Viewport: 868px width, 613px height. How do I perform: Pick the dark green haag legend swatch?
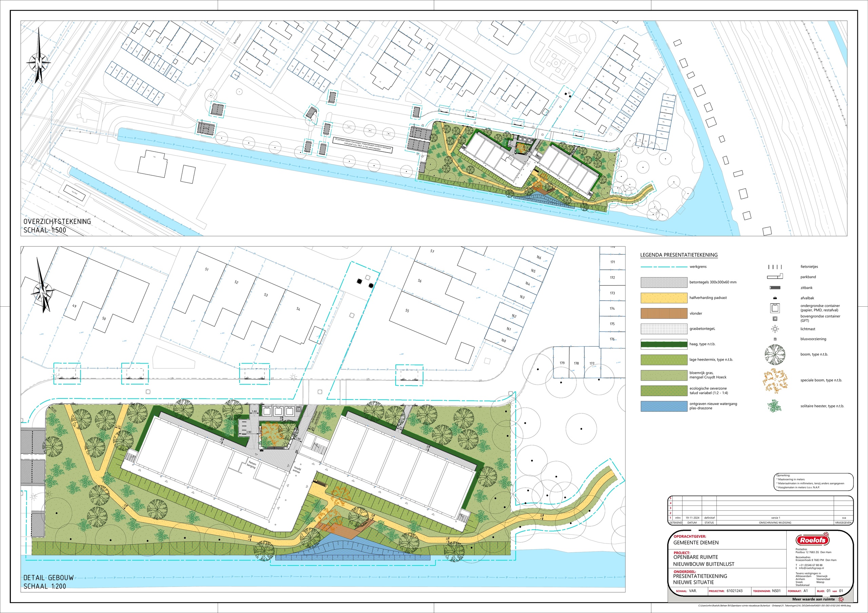[664, 344]
